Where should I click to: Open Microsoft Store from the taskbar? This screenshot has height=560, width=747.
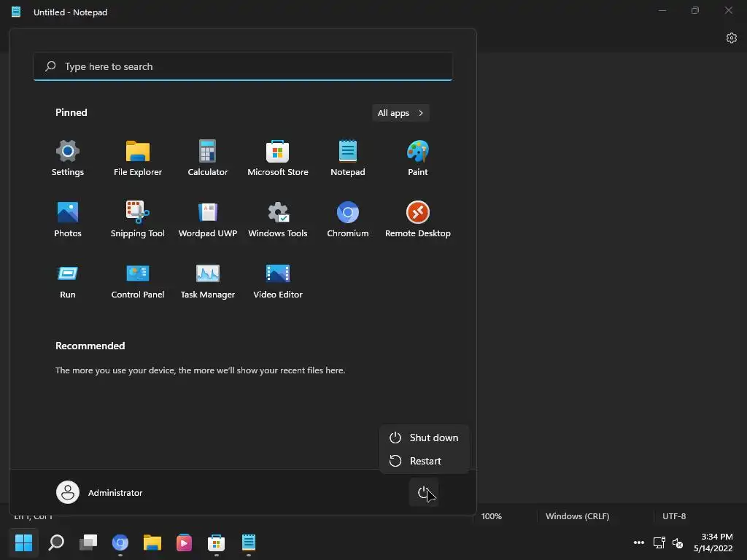pos(216,542)
